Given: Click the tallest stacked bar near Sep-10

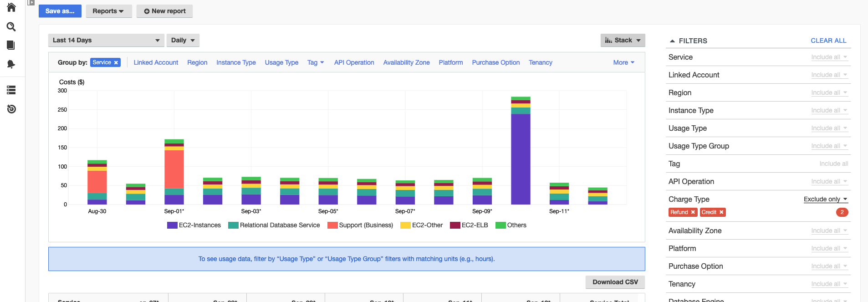Looking at the screenshot, I should (521, 151).
